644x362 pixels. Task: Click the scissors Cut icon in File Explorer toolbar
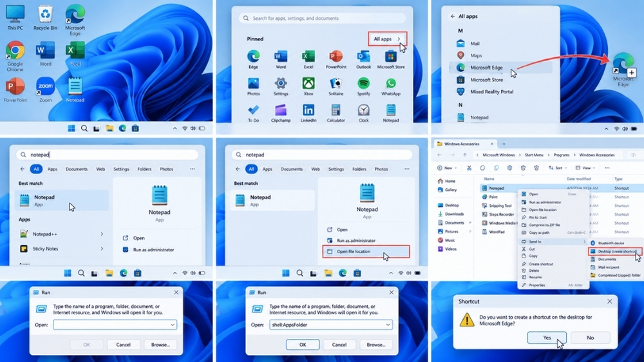469,167
